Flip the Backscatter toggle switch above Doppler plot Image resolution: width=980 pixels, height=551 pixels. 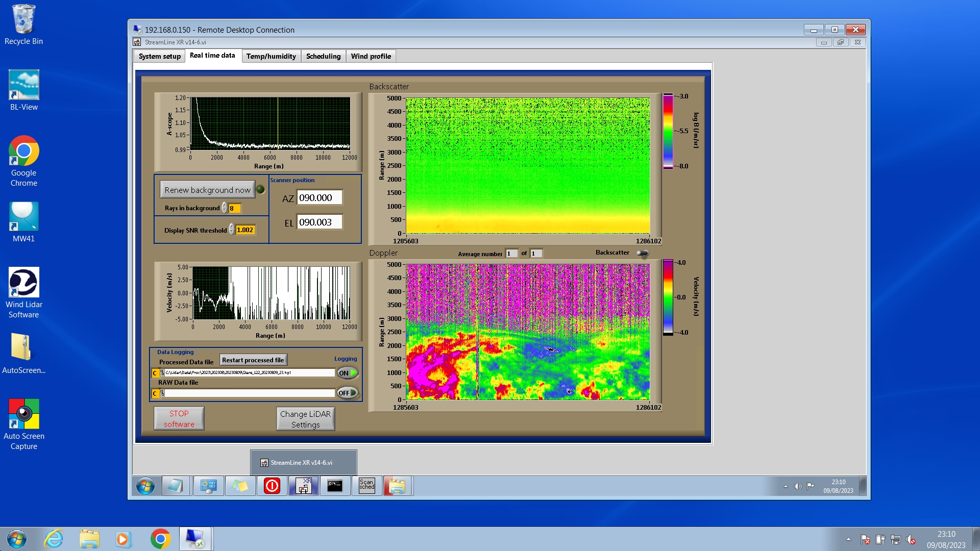(x=642, y=253)
